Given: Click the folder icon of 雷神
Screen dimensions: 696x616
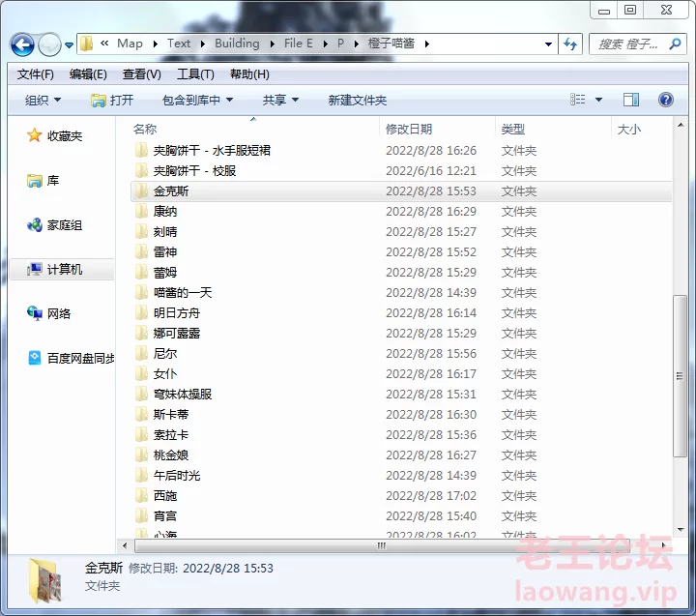Looking at the screenshot, I should (141, 251).
